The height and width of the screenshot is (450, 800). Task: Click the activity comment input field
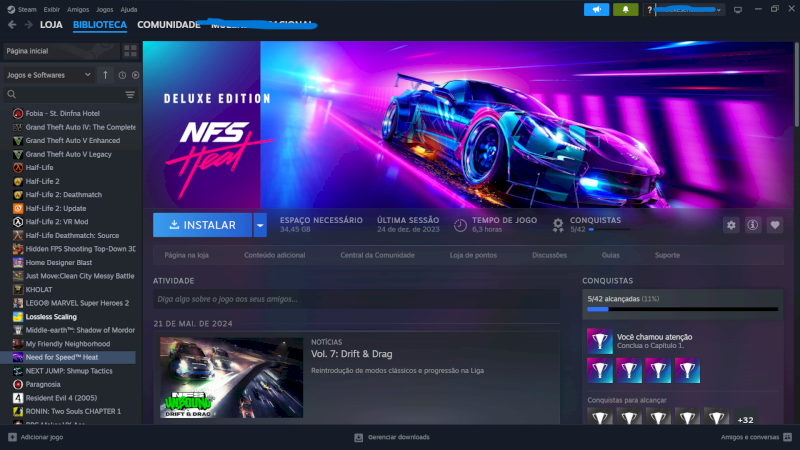click(356, 299)
